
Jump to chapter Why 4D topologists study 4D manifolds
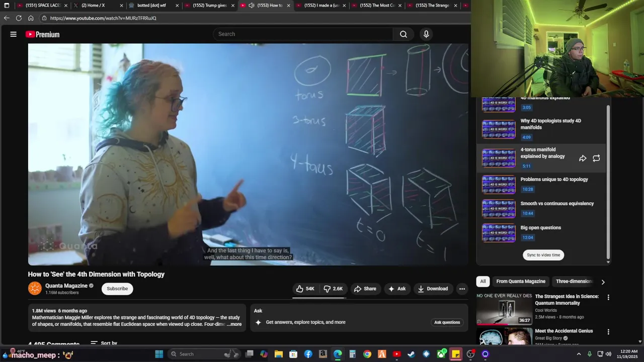click(x=541, y=129)
